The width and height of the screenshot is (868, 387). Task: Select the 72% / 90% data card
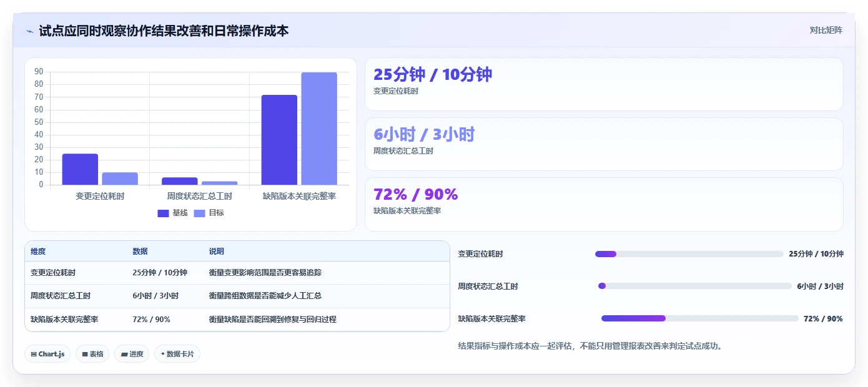point(604,204)
